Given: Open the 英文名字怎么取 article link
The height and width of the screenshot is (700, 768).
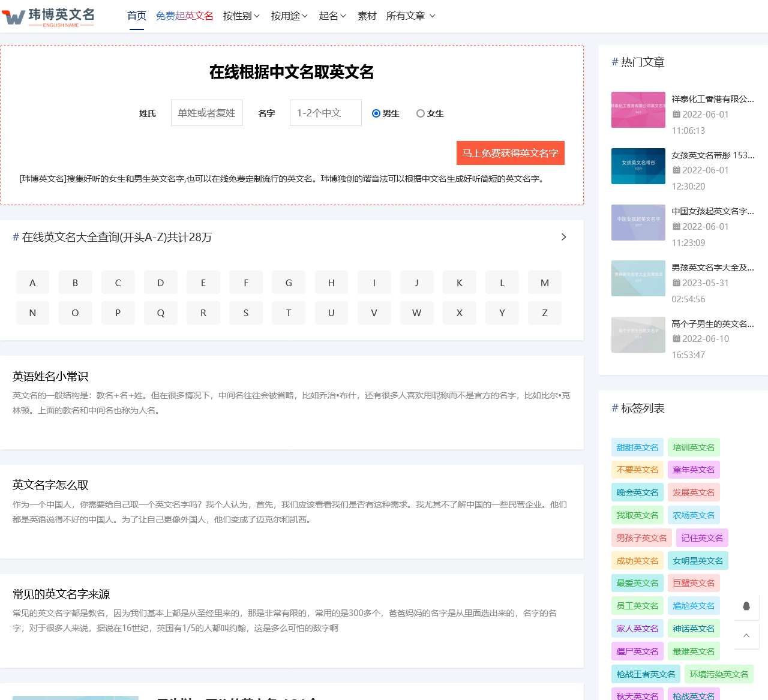Looking at the screenshot, I should (50, 485).
